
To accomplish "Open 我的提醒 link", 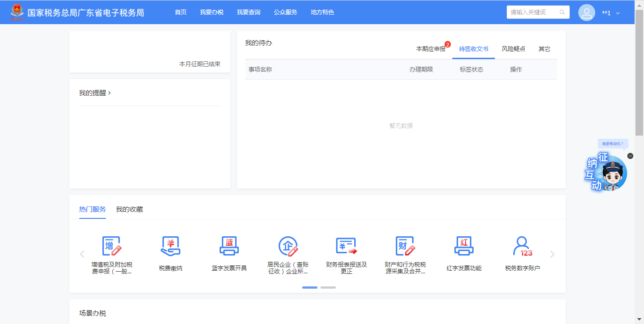I will pos(95,93).
